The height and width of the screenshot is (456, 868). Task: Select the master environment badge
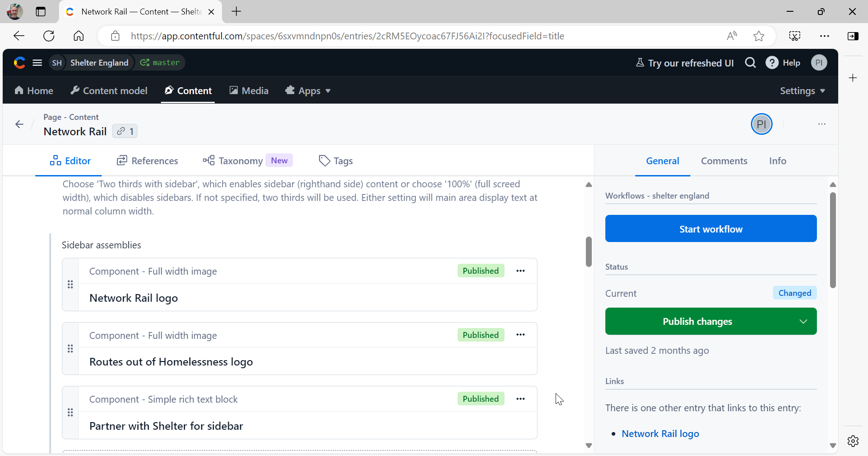[x=160, y=63]
